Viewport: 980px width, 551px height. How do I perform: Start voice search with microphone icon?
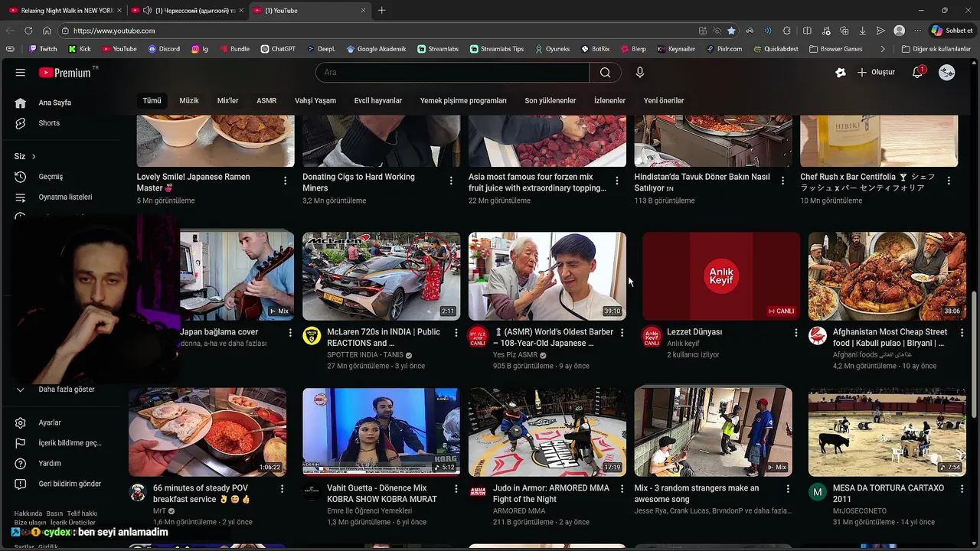tap(640, 73)
